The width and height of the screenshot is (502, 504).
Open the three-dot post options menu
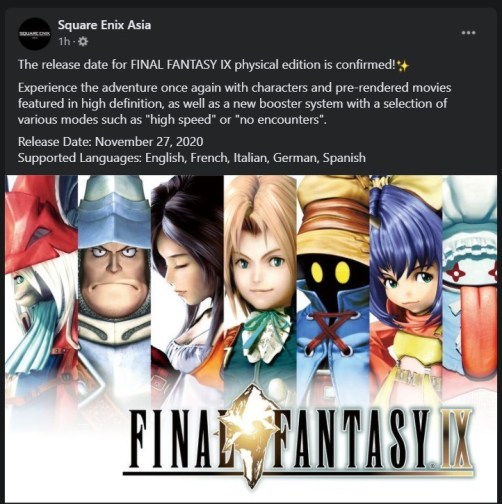pyautogui.click(x=468, y=33)
